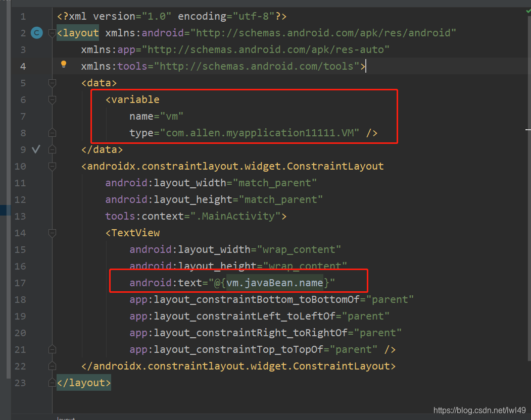This screenshot has width=531, height=420.
Task: Click the closing </layout> tag
Action: 84,383
